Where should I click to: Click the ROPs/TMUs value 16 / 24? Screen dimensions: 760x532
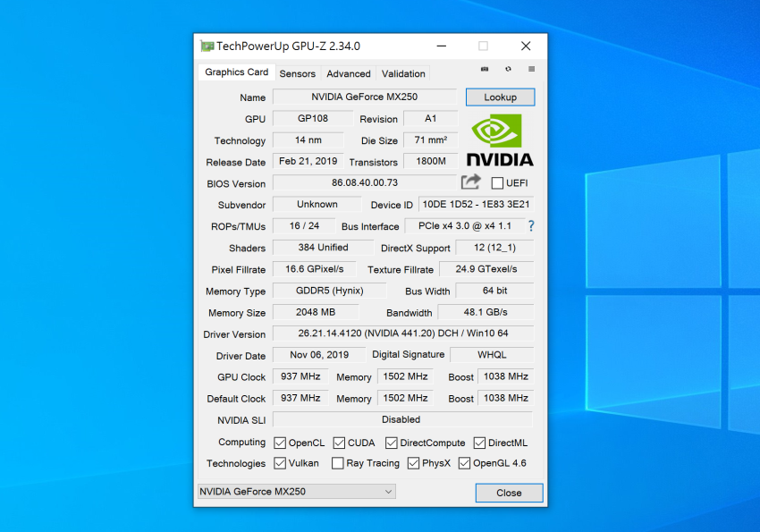[304, 226]
